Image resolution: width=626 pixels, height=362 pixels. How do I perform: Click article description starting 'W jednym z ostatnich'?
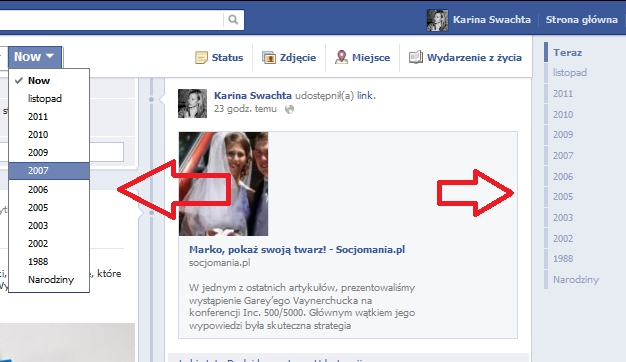(302, 307)
